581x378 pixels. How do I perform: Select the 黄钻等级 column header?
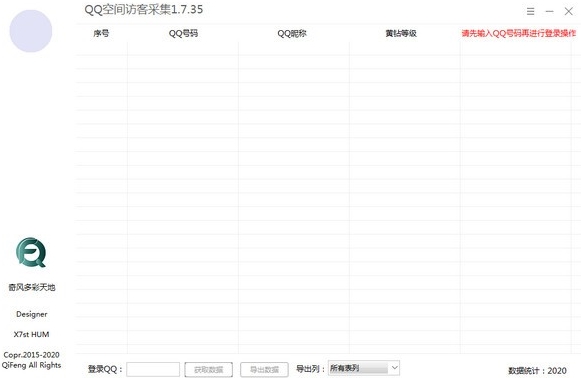coord(401,33)
